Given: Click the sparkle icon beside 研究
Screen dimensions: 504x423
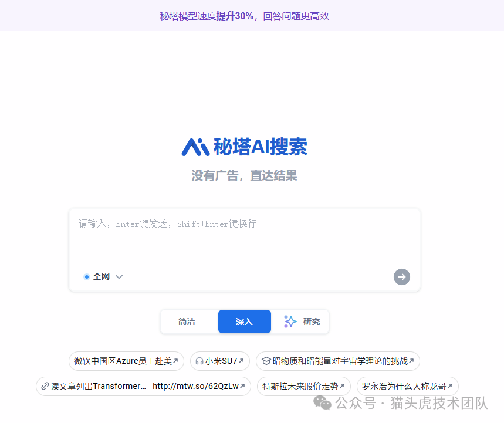Looking at the screenshot, I should tap(290, 322).
